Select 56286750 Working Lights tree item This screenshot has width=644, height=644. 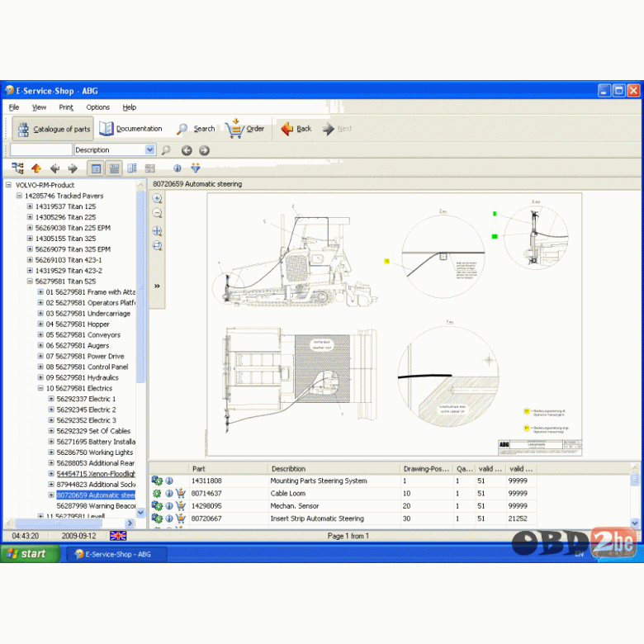click(x=95, y=452)
